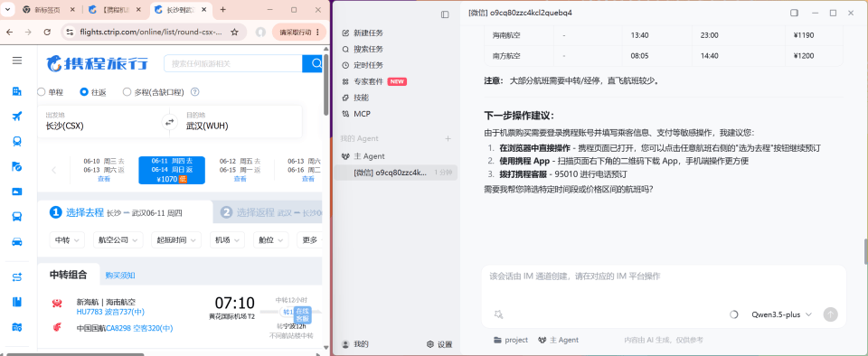Click the send arrow button in chat
This screenshot has width=868, height=356.
click(x=830, y=314)
